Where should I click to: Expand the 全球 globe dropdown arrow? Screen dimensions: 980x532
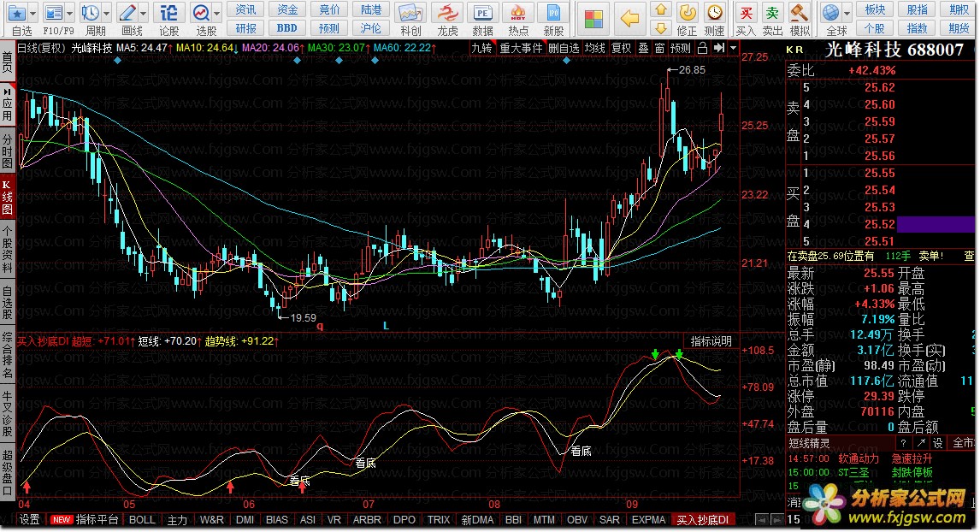[x=847, y=13]
